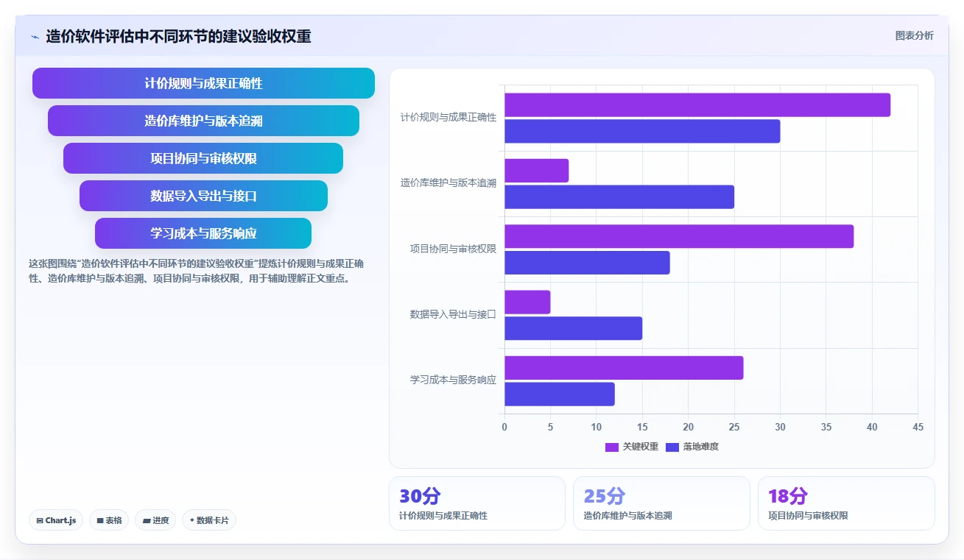Click 落地难度 bar for 造价库维护与版本追溯

pyautogui.click(x=619, y=197)
